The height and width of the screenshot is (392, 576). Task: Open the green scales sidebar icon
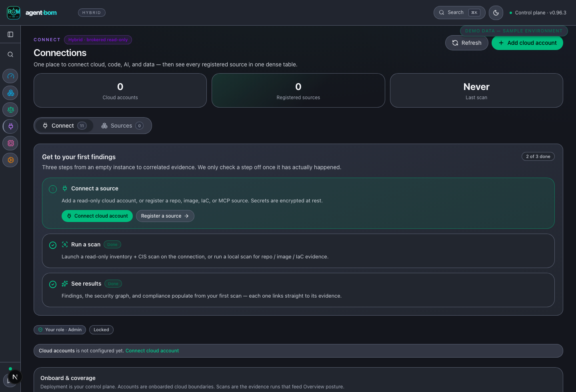pyautogui.click(x=10, y=110)
